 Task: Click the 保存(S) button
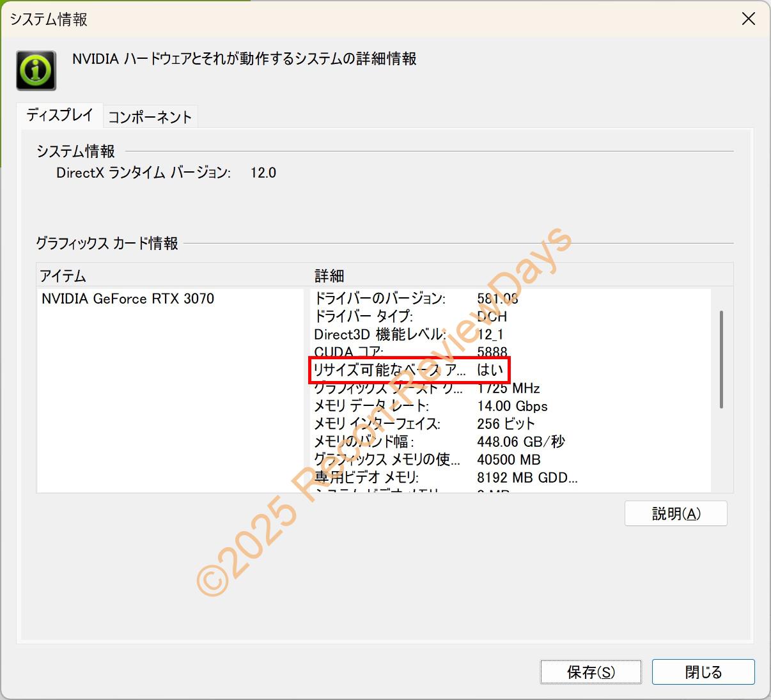pos(591,672)
